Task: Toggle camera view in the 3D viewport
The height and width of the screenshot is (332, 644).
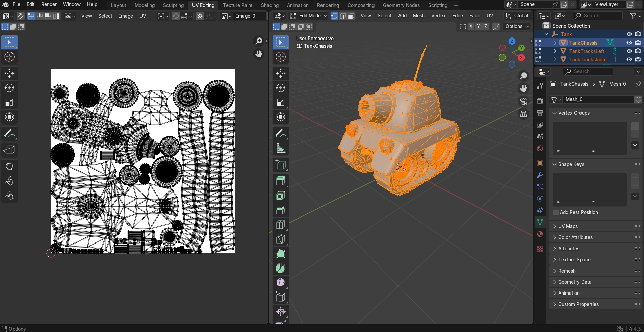Action: point(523,101)
